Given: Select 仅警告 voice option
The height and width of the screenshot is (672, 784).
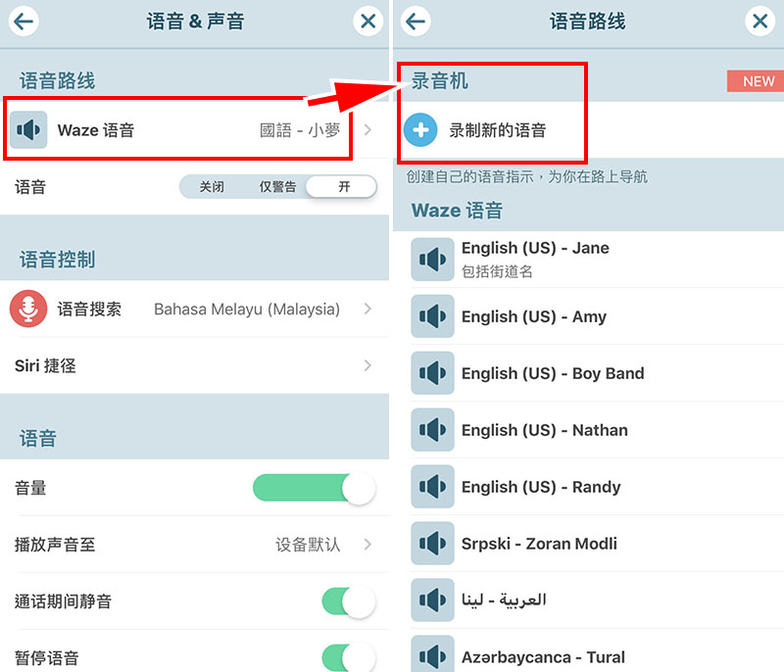Looking at the screenshot, I should pos(277,187).
